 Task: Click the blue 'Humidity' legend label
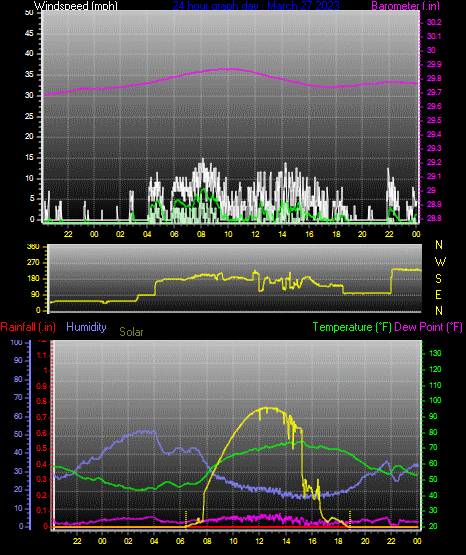point(86,327)
